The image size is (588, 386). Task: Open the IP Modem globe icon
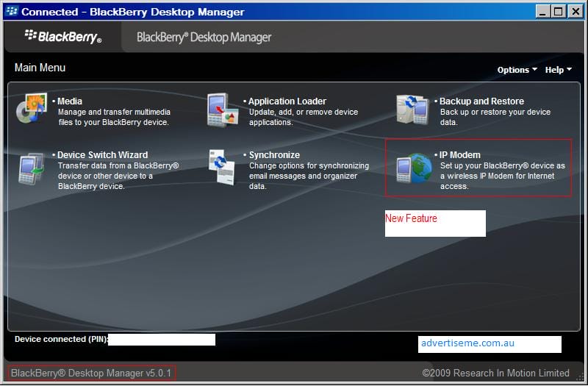(412, 168)
